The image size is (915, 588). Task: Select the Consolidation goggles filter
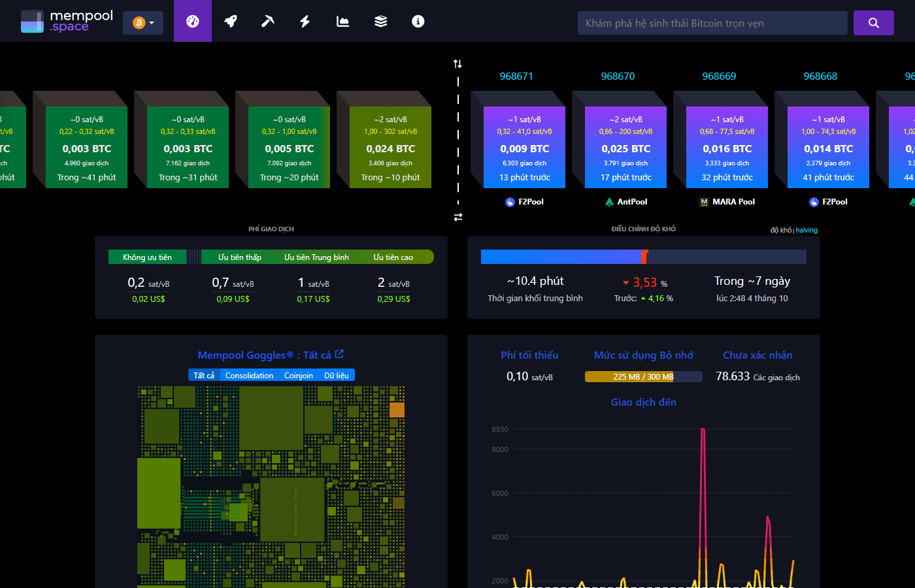[x=249, y=375]
